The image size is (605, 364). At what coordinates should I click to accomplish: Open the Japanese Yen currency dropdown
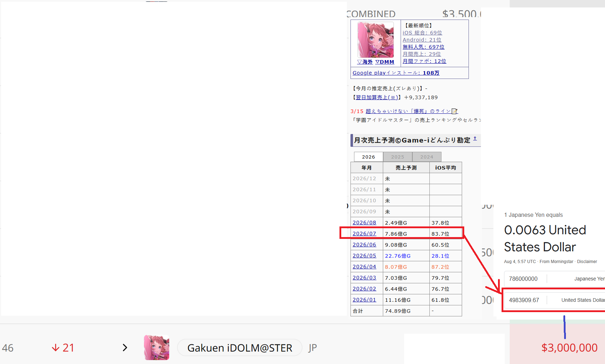tap(576, 279)
